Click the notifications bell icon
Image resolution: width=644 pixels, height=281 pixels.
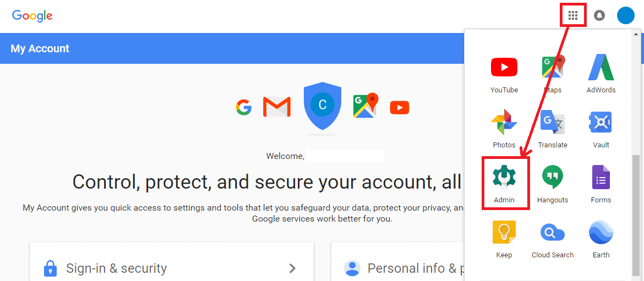(599, 15)
